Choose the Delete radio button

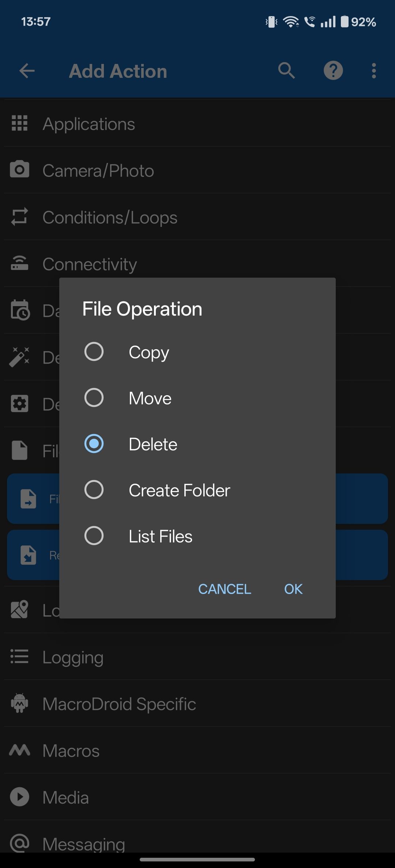pos(94,443)
